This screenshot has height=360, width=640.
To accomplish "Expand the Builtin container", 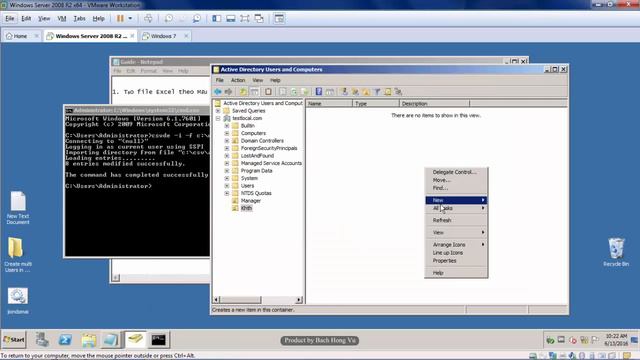I will 227,126.
